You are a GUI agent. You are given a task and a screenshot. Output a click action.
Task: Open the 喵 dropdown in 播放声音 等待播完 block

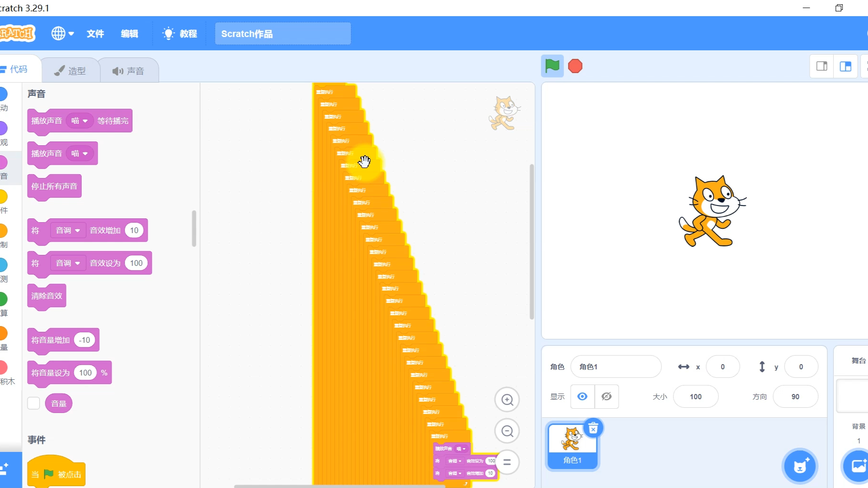pyautogui.click(x=80, y=121)
